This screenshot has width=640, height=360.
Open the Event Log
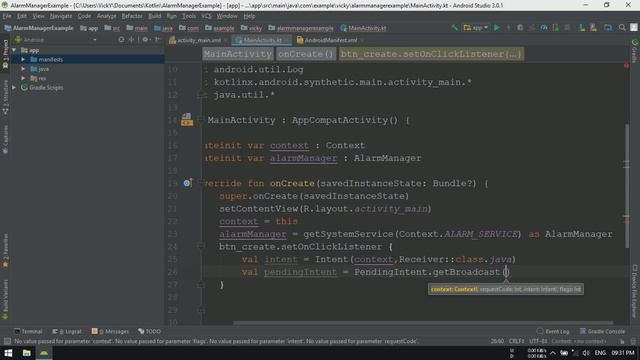click(x=553, y=331)
